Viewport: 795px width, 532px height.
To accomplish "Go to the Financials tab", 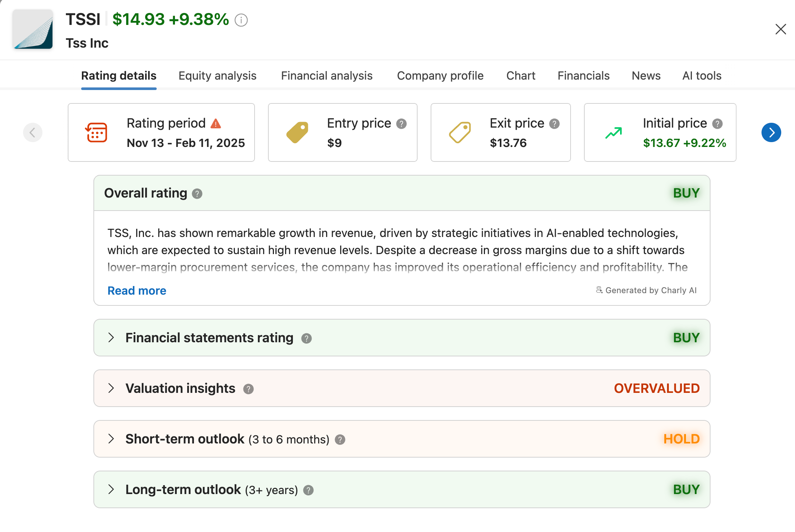I will [583, 76].
